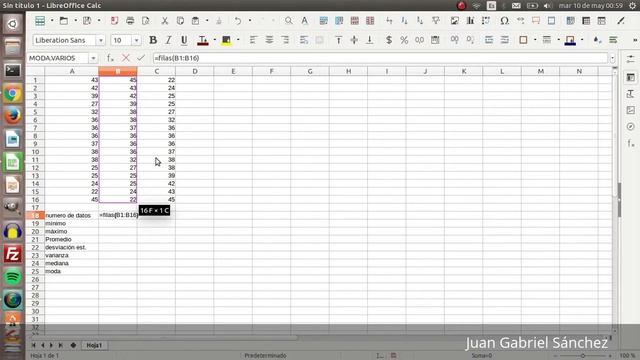The height and width of the screenshot is (360, 640).
Task: Open background color dropdown arrow
Action: (238, 40)
